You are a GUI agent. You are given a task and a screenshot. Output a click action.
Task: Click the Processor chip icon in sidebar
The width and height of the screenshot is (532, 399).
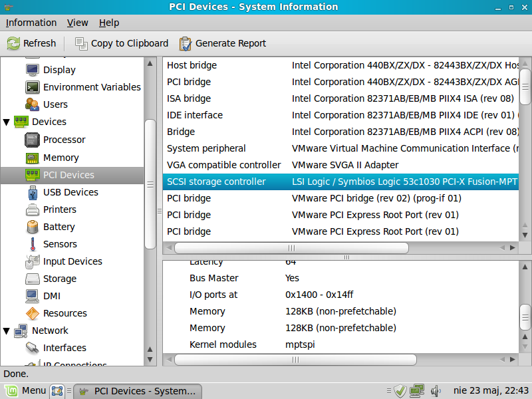33,140
